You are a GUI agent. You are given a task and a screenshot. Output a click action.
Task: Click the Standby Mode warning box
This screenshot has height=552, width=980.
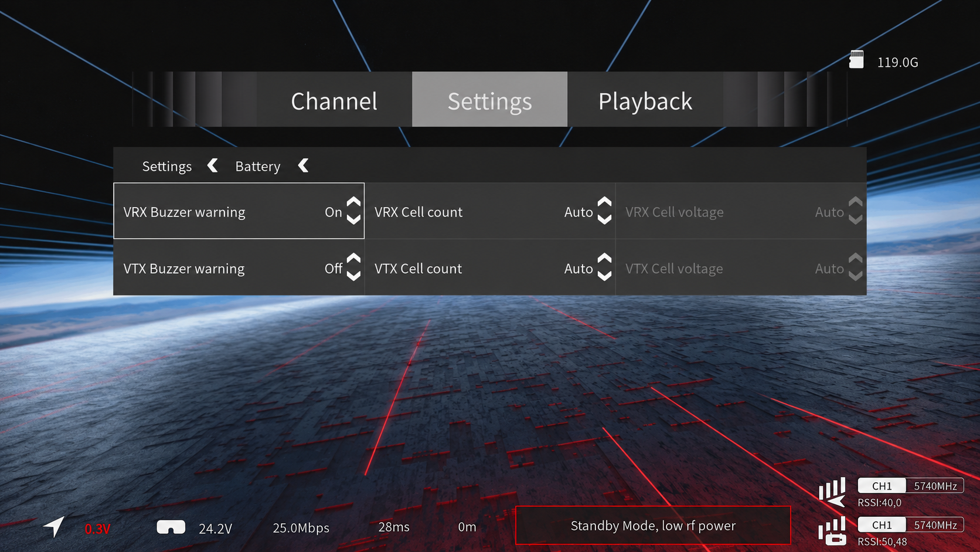(x=653, y=526)
